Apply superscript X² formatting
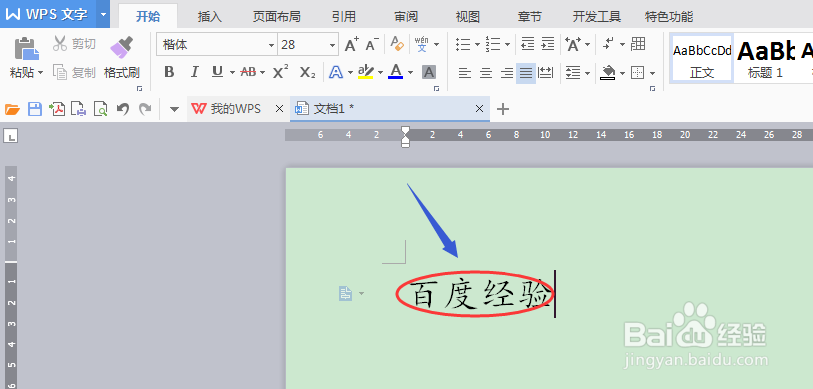 tap(281, 72)
